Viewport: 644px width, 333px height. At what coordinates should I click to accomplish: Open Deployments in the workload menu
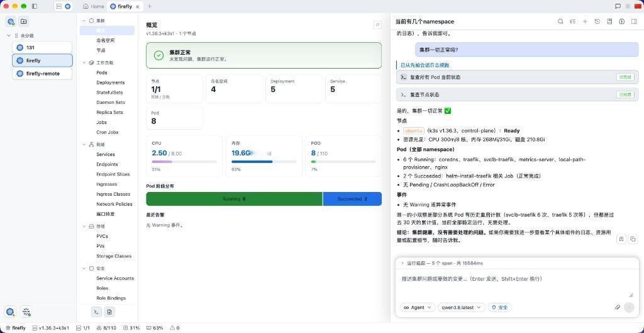(x=111, y=82)
